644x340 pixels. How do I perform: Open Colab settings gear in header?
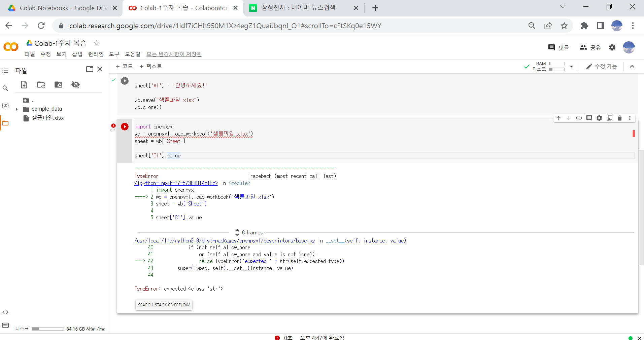point(612,47)
